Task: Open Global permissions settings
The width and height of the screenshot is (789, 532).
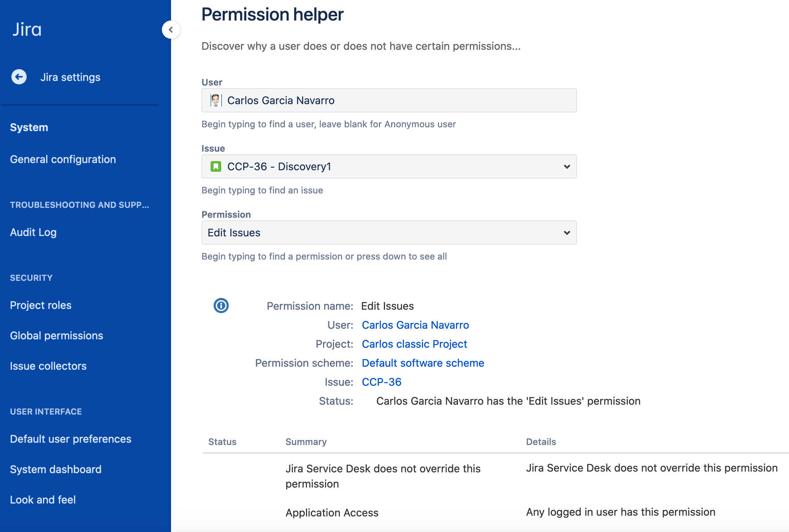Action: click(x=57, y=335)
